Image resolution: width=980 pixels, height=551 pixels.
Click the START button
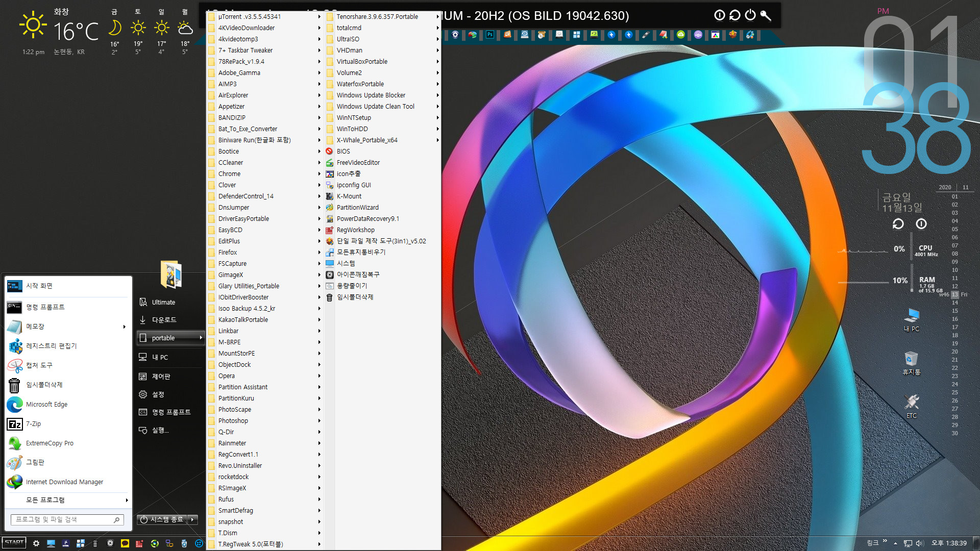pos(14,543)
